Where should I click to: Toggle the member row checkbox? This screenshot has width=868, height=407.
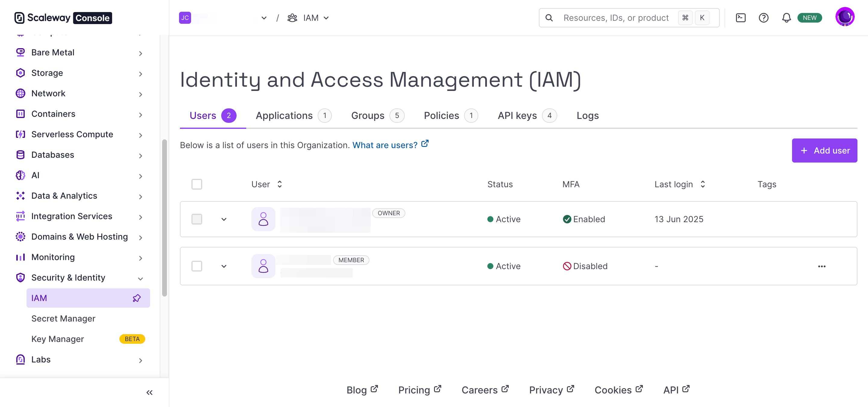197,266
